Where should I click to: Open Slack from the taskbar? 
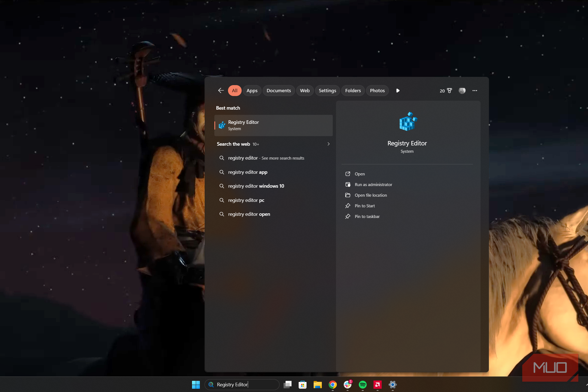point(347,385)
